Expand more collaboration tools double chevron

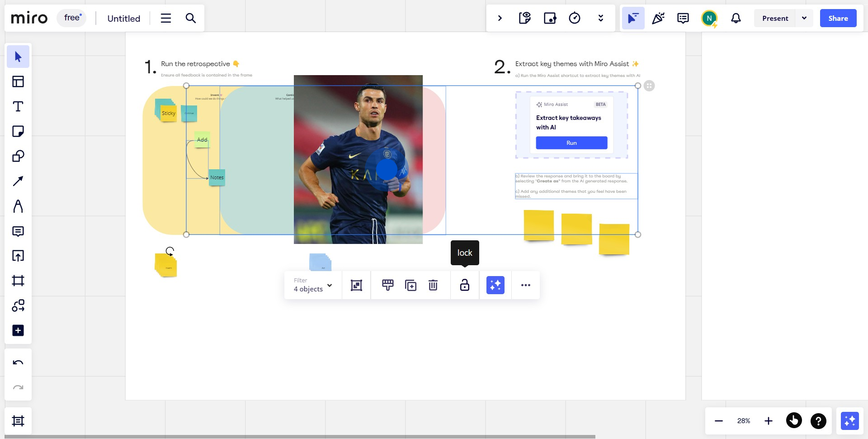[601, 18]
